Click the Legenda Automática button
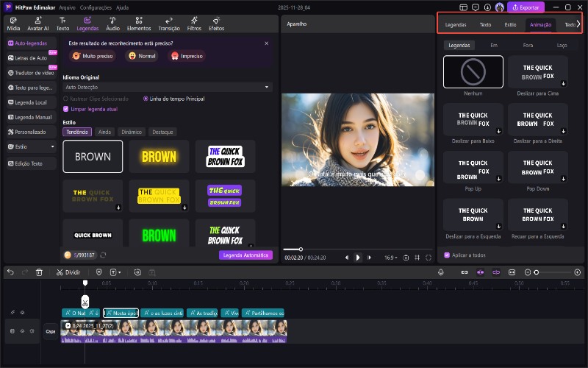Image resolution: width=588 pixels, height=368 pixels. click(x=245, y=255)
